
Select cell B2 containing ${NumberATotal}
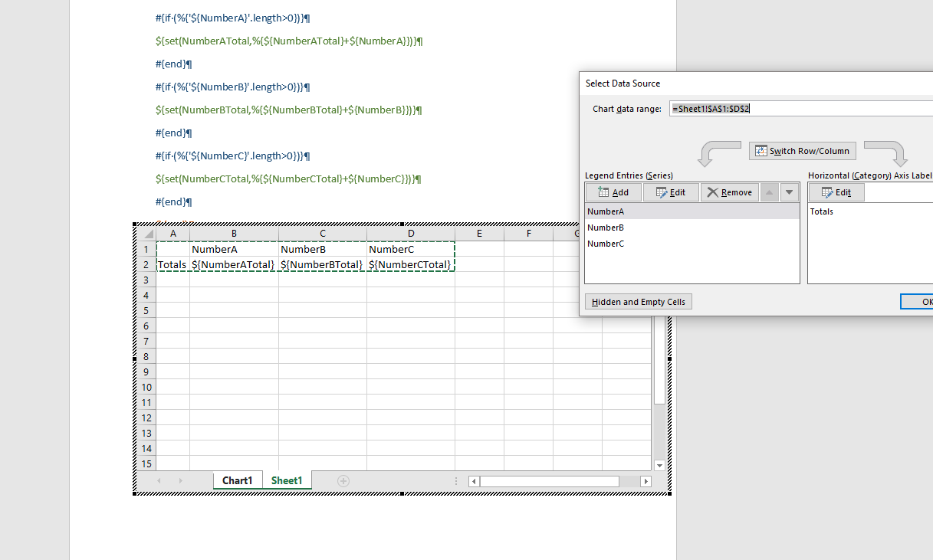click(x=234, y=264)
